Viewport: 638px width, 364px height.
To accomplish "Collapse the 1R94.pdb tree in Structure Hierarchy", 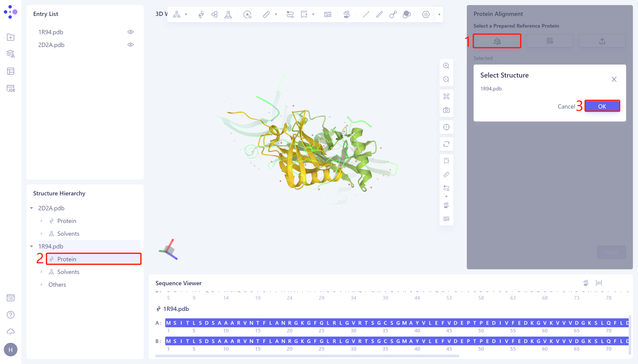I will pos(31,246).
